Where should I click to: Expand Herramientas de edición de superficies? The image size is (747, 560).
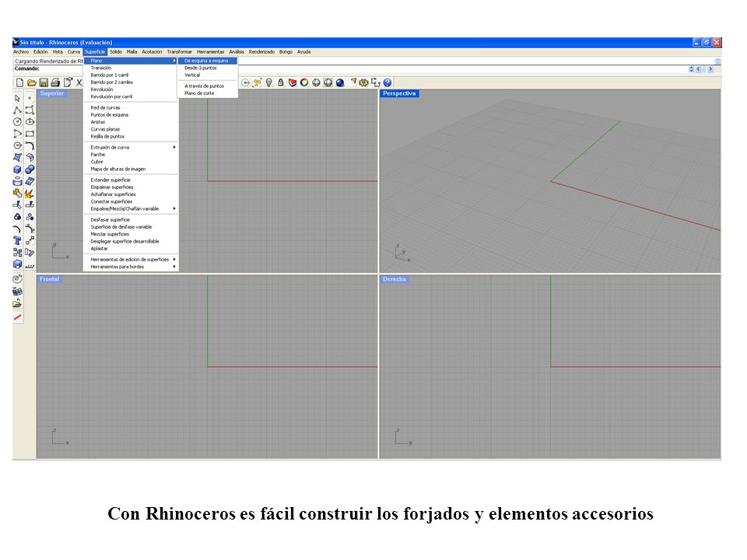point(174,260)
